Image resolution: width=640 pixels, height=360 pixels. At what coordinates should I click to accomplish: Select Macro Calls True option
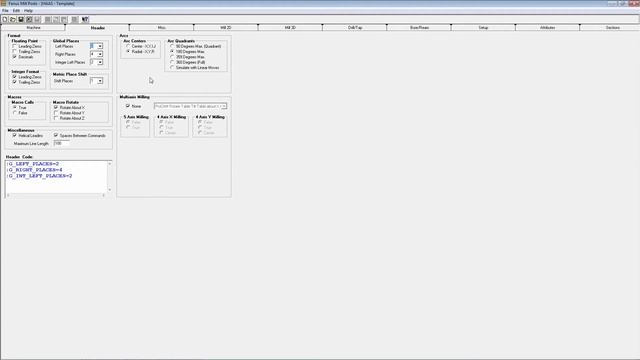(15, 107)
